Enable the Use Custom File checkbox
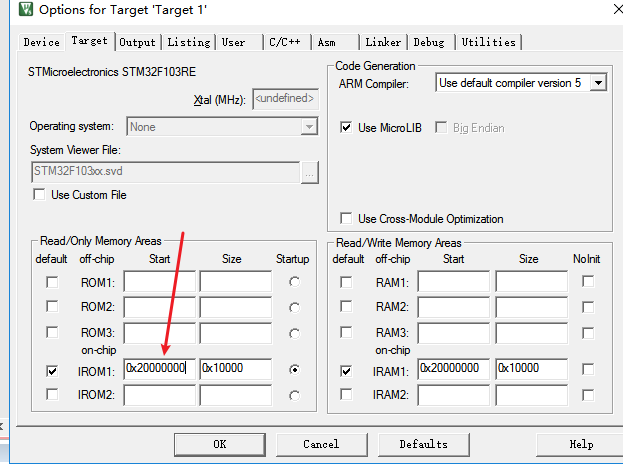623x464 pixels. tap(39, 195)
